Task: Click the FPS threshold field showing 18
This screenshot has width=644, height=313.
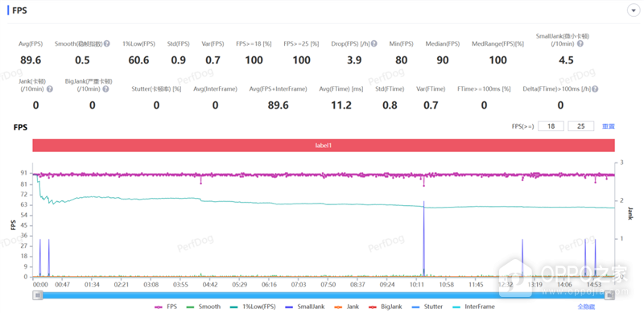Action: 551,126
